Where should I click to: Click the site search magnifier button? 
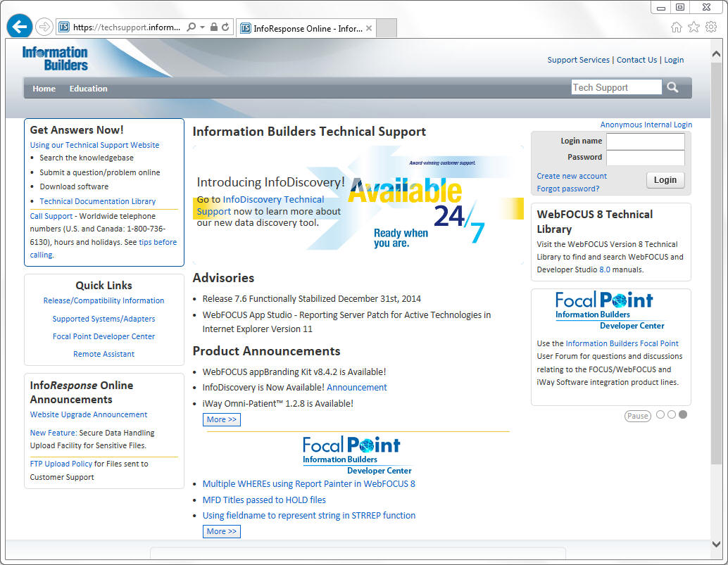(x=672, y=87)
